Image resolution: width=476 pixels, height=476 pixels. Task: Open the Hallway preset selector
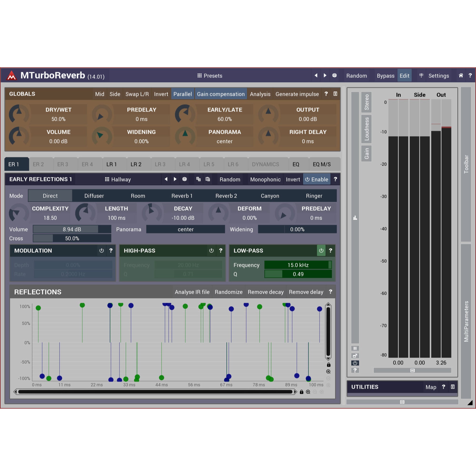[x=118, y=179]
